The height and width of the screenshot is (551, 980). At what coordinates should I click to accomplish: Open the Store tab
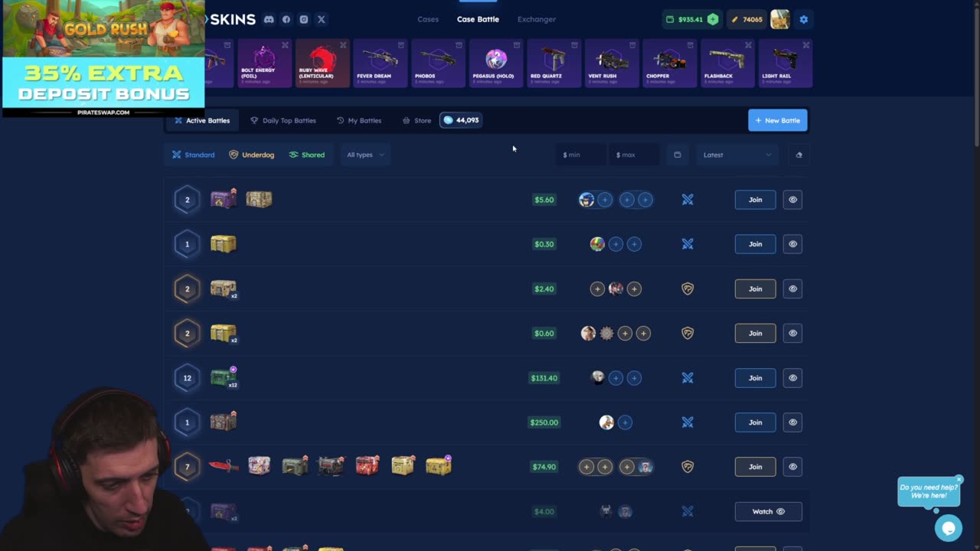pyautogui.click(x=416, y=120)
